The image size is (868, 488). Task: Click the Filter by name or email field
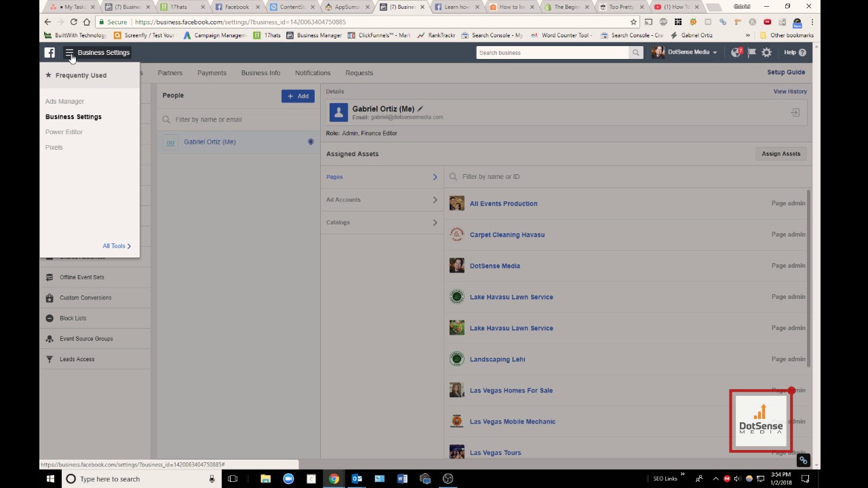tap(238, 119)
